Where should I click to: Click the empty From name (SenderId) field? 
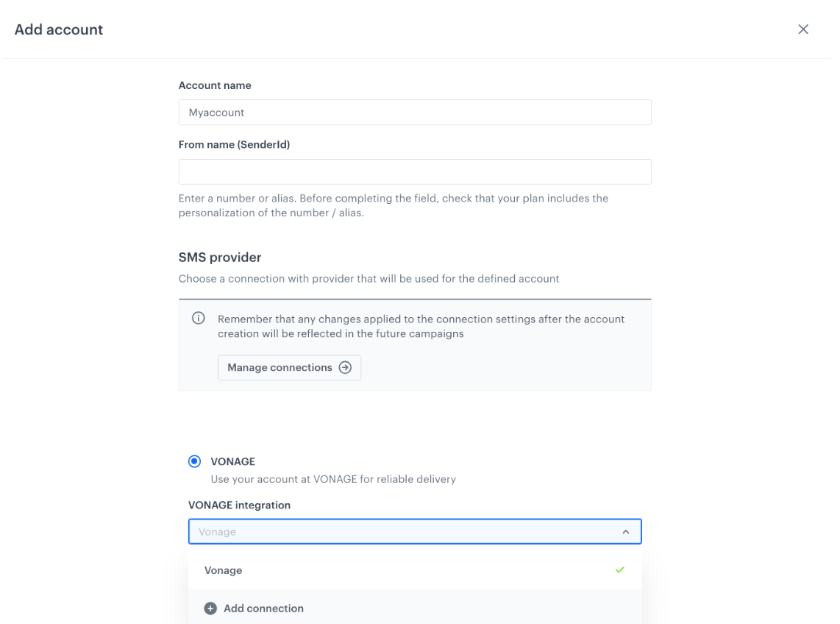(415, 171)
